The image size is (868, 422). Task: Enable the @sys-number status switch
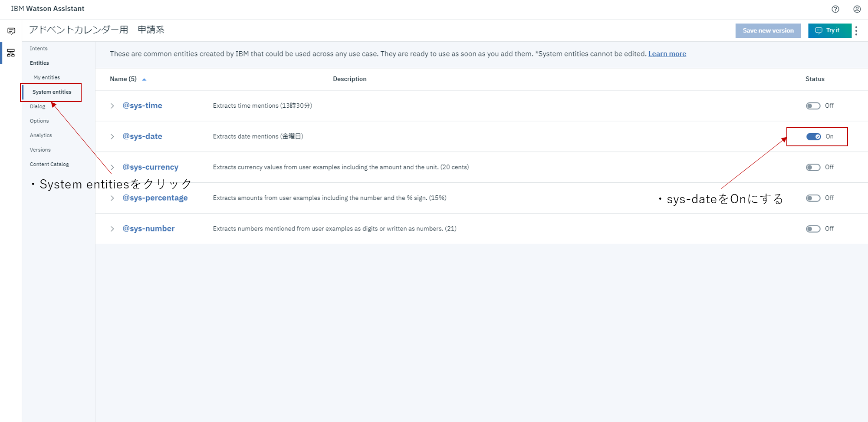point(813,229)
